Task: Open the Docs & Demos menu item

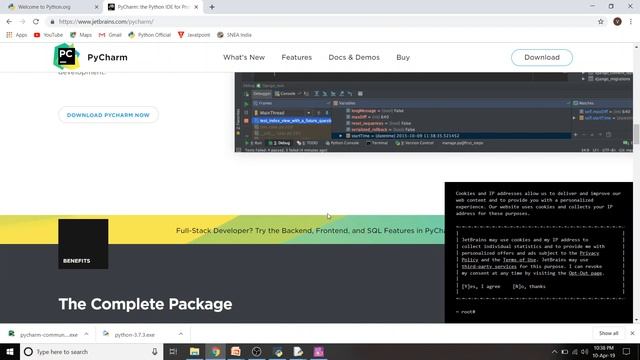Action: [x=354, y=58]
